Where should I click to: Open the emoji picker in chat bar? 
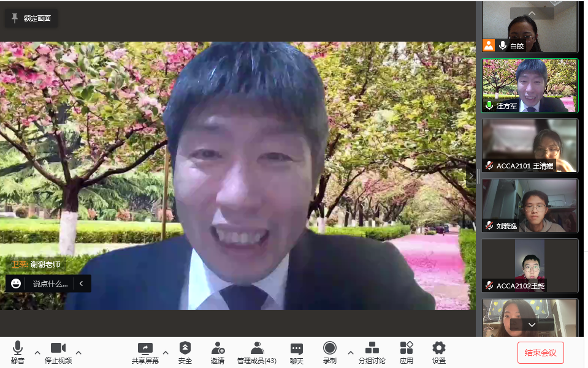[x=16, y=284]
